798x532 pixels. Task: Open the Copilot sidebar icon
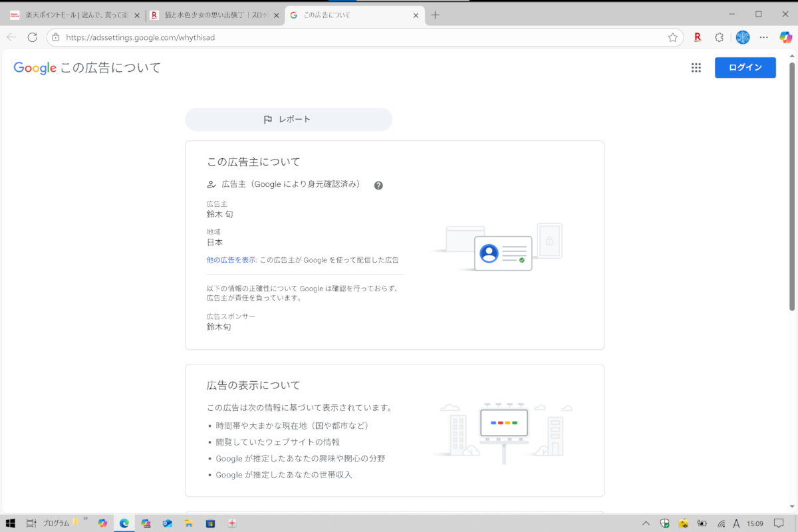785,37
